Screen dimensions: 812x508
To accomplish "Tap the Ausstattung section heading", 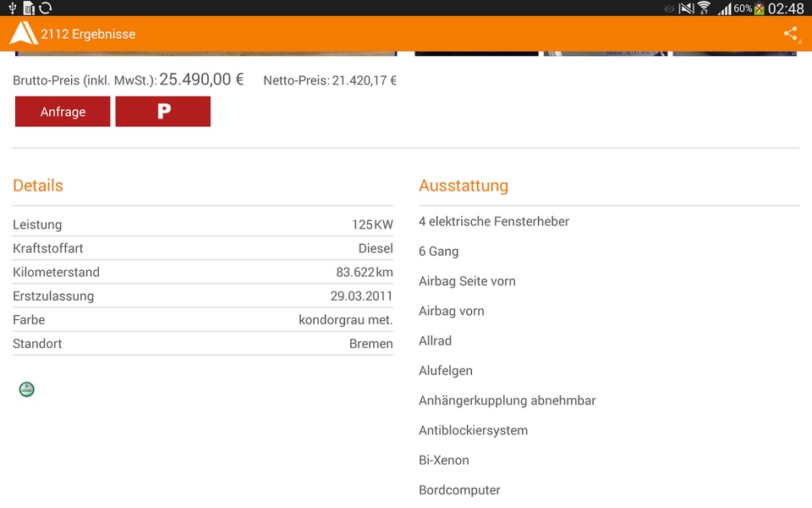I will coord(464,185).
